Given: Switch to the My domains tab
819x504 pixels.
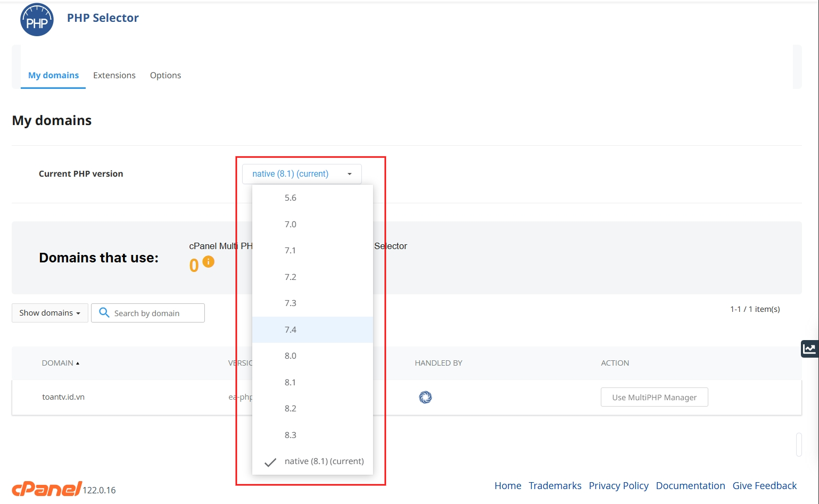Looking at the screenshot, I should coord(53,75).
